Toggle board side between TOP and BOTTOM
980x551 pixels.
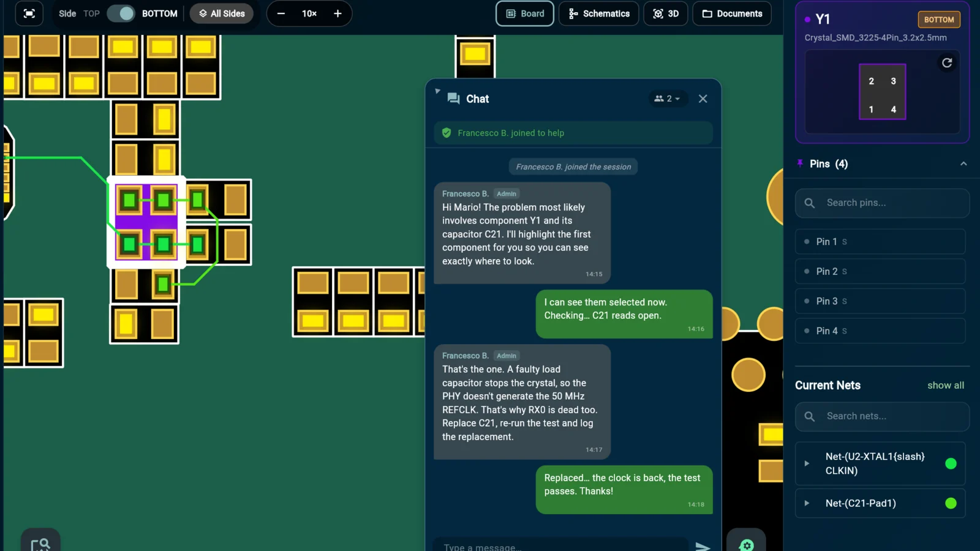(121, 13)
